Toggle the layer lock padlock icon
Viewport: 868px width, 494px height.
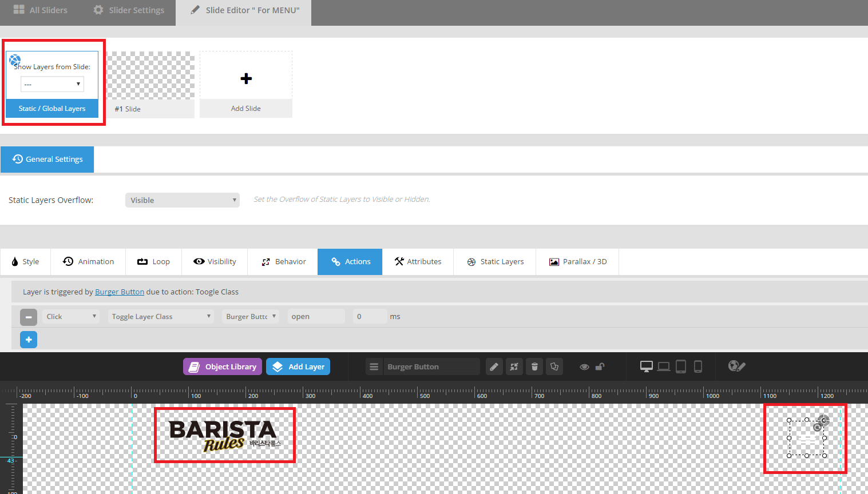pyautogui.click(x=600, y=366)
